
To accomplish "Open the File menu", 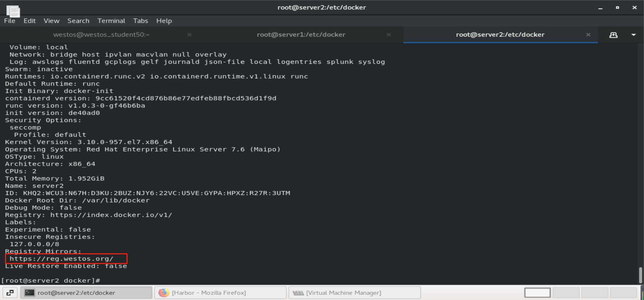I will [10, 21].
